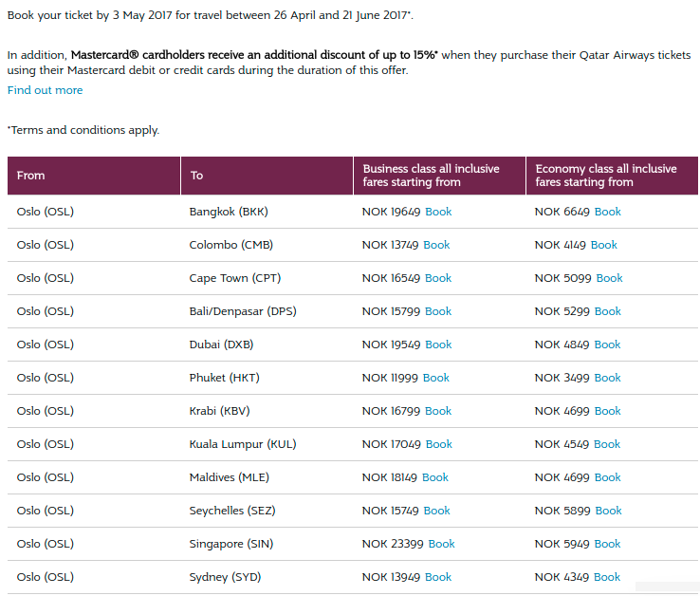Screen dimensions: 700x596
Task: Click the 'Find out more' link
Action: click(45, 90)
